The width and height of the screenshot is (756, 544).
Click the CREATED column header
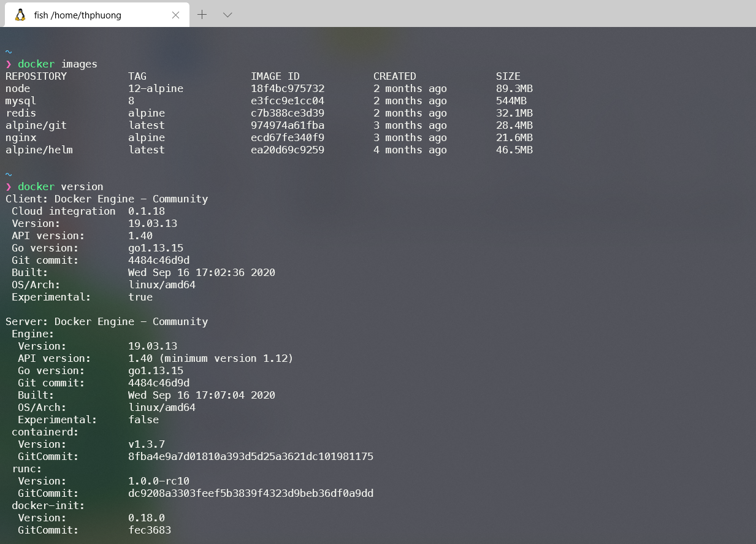(x=395, y=76)
